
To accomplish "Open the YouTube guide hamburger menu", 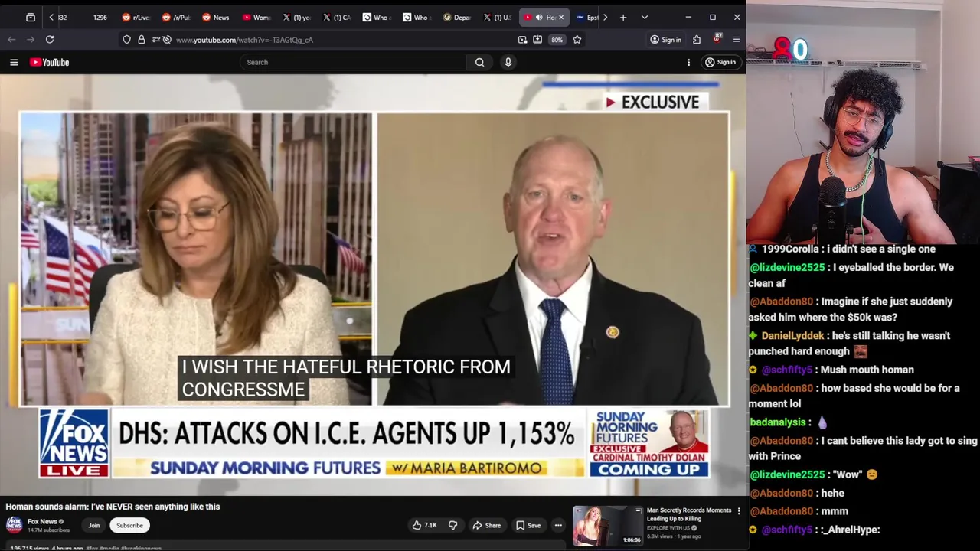I will point(14,62).
